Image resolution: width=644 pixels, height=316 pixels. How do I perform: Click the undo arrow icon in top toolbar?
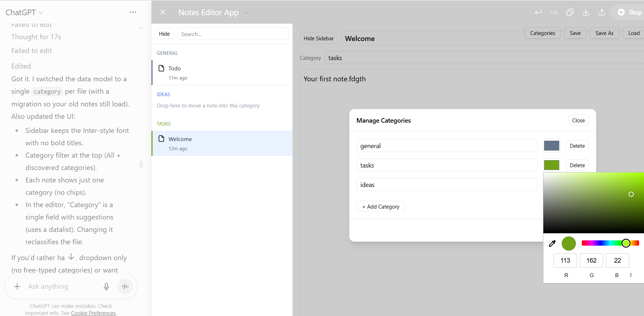point(538,12)
